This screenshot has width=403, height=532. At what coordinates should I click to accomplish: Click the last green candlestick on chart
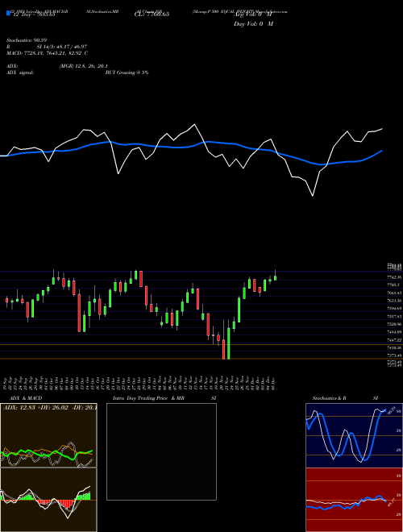pyautogui.click(x=275, y=277)
